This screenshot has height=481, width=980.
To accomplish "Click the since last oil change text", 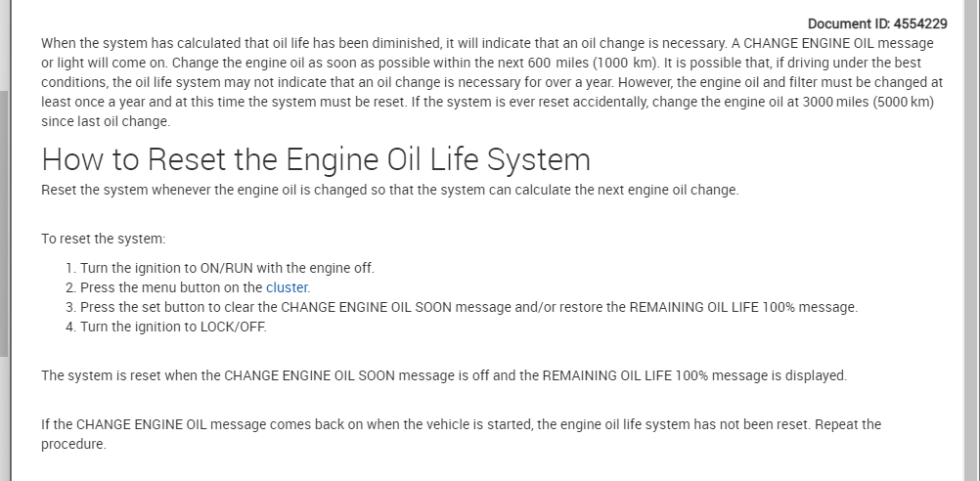I will (x=106, y=121).
